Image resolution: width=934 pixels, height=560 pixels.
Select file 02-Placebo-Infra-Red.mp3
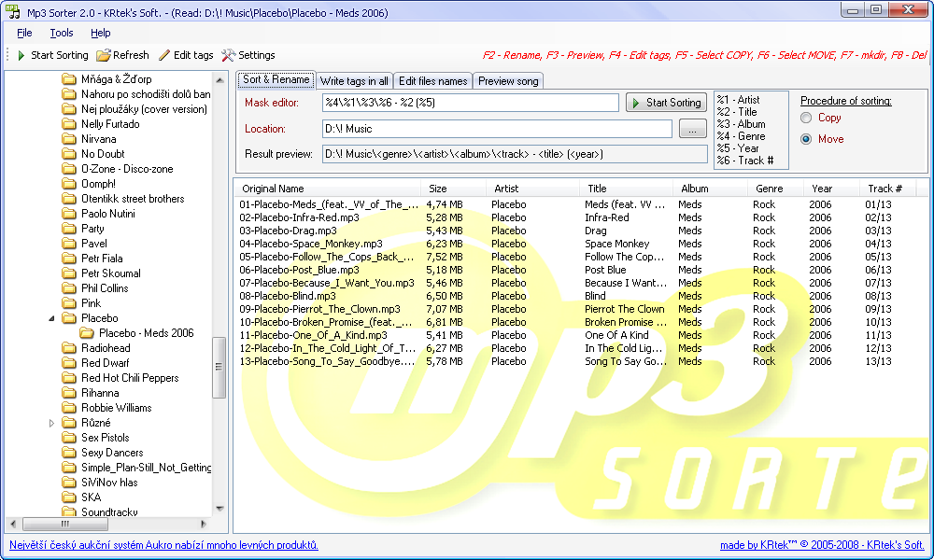[299, 217]
